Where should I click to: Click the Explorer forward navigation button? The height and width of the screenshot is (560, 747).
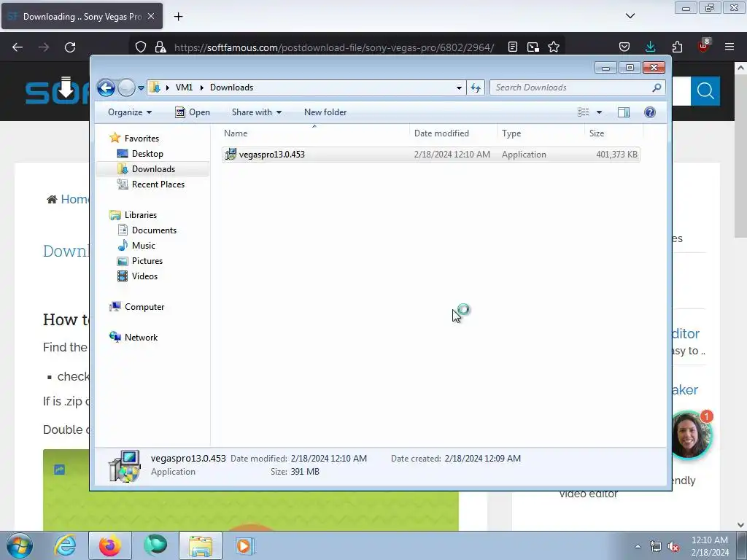point(126,87)
